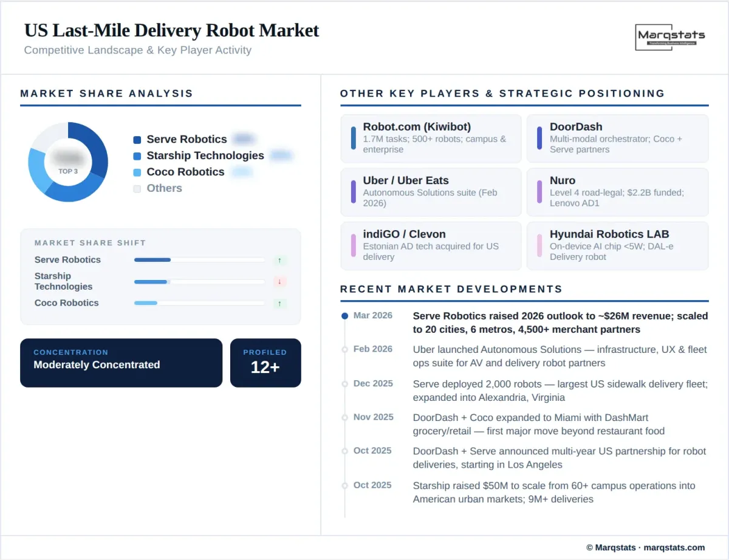Click the 12+ Profiled stat card
Screen dimensions: 729x560
tap(265, 363)
